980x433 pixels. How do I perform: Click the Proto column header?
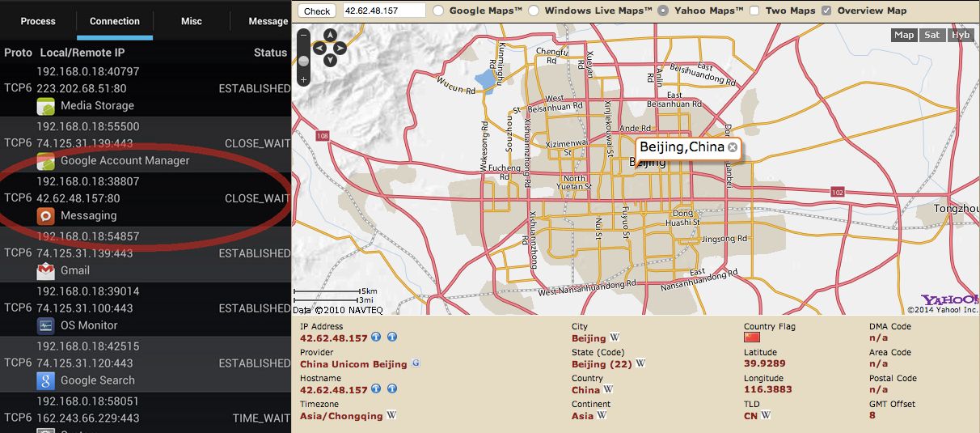[18, 53]
